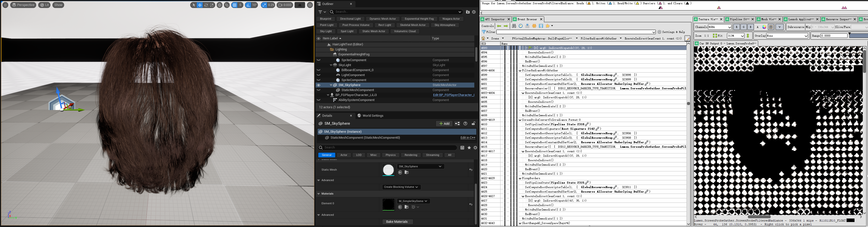Select the translate (move) tool in viewport
The width and height of the screenshot is (868, 227).
pyautogui.click(x=200, y=5)
